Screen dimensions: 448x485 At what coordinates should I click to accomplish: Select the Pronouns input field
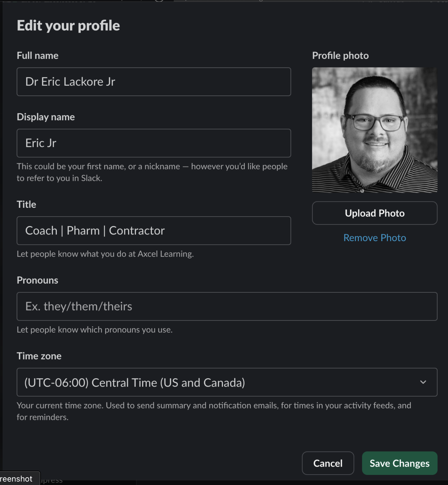[227, 306]
